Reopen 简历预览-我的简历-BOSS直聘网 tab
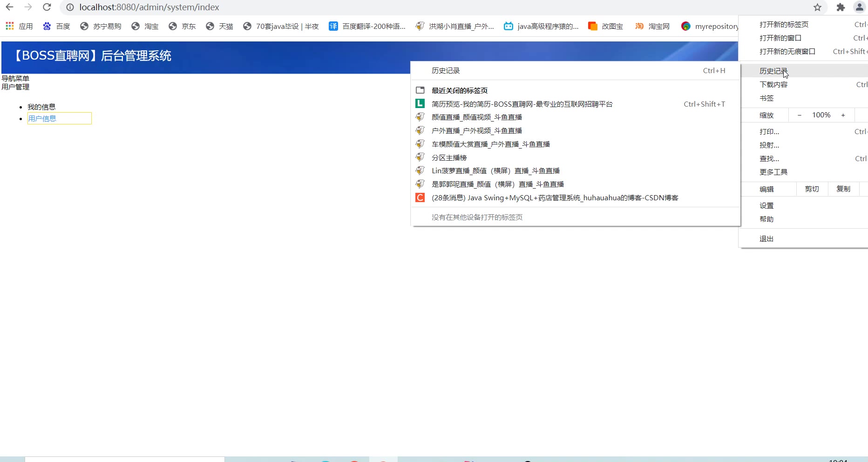Viewport: 868px width, 462px height. pyautogui.click(x=576, y=104)
